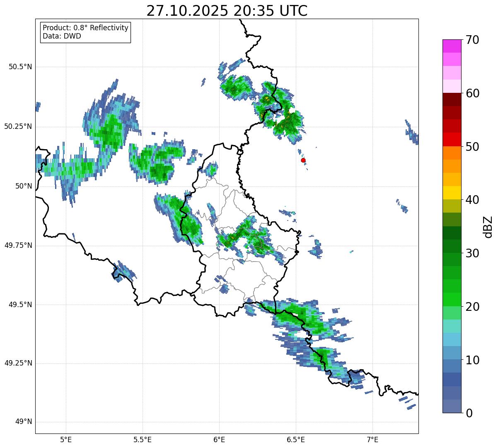Click the colorbar value 60
498x448 pixels.
tap(472, 93)
